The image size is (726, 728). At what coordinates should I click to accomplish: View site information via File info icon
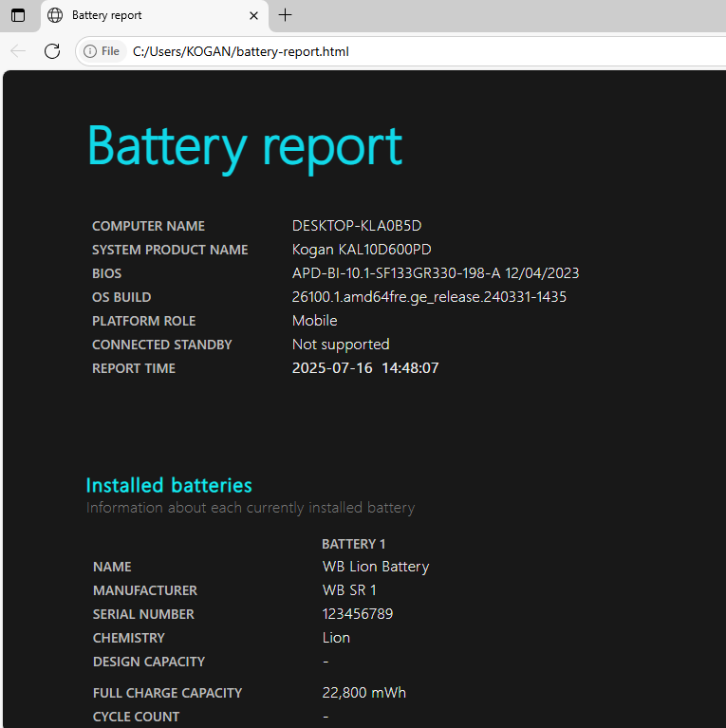(x=102, y=51)
